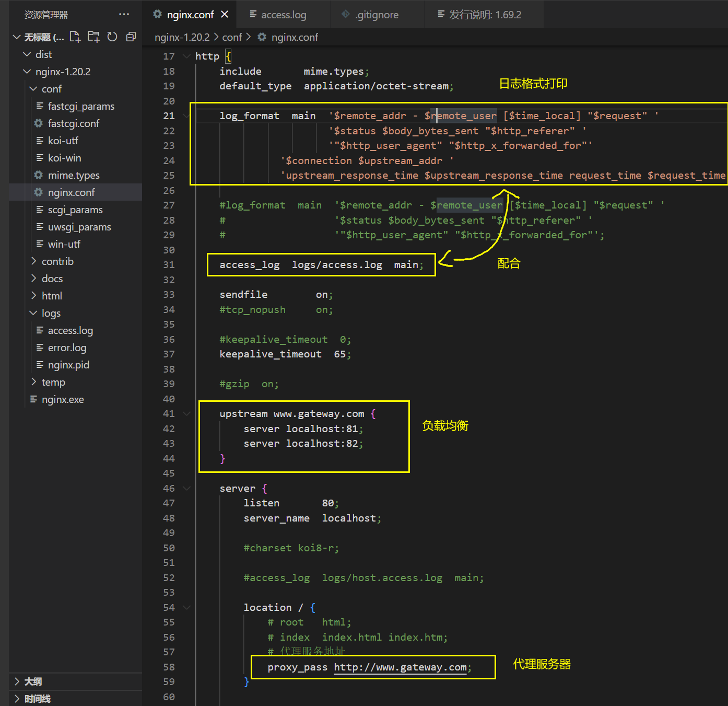The width and height of the screenshot is (728, 706).
Task: Open proxy_pass http://www.gateway.com link
Action: tap(400, 667)
